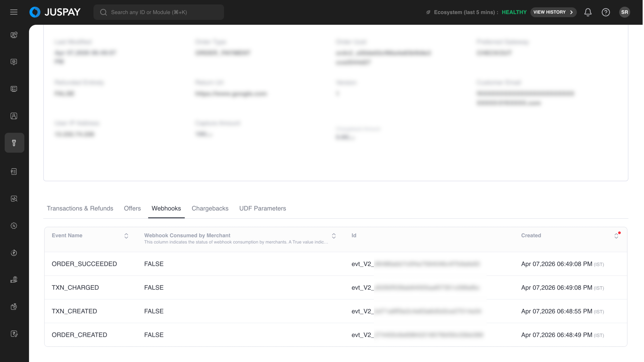Open the hamburger navigation menu
This screenshot has height=362, width=644.
tap(14, 12)
